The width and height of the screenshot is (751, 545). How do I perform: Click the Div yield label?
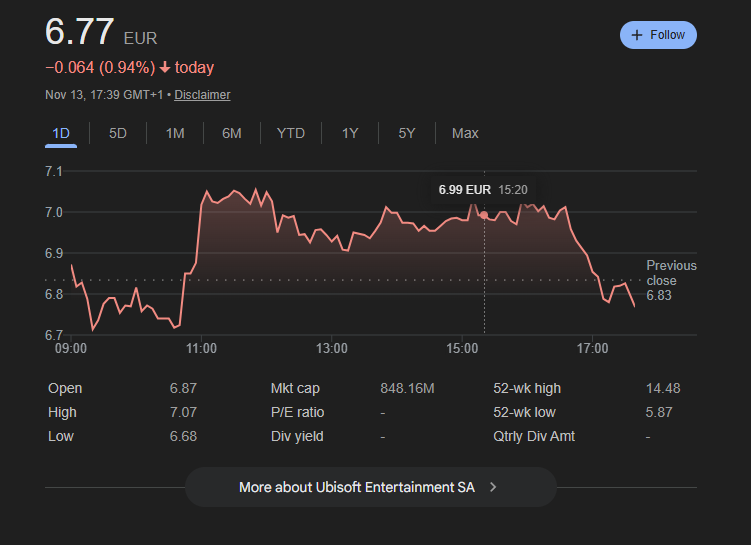pyautogui.click(x=297, y=436)
